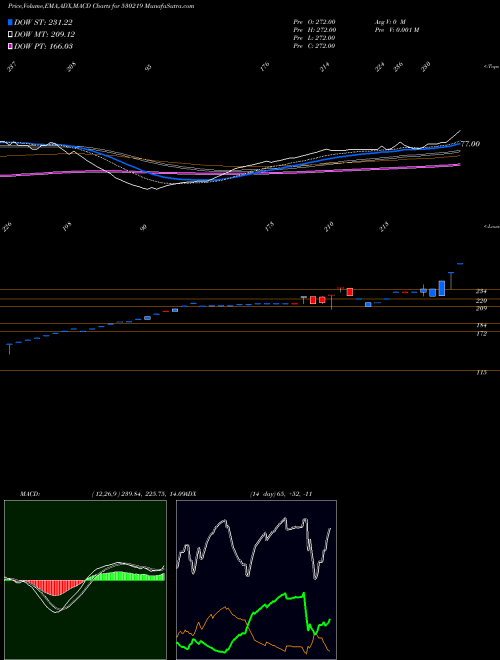Click the first candle with long lower wick at left
The height and width of the screenshot is (660, 500).
pyautogui.click(x=9, y=349)
